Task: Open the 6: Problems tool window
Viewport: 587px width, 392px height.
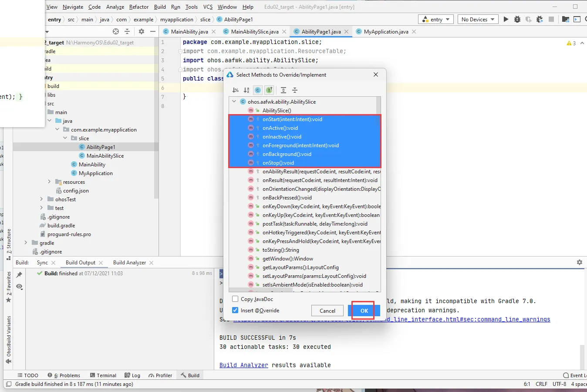Action: coord(64,375)
